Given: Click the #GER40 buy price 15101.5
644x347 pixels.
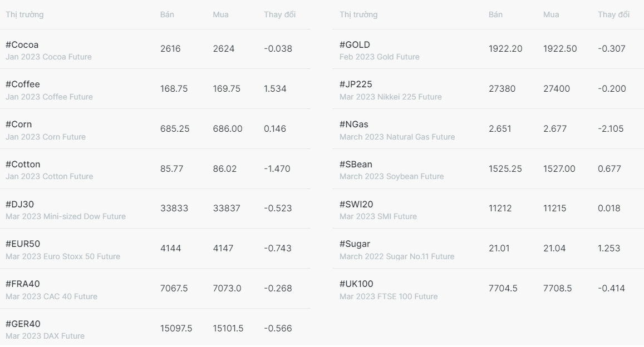Looking at the screenshot, I should 228,329.
